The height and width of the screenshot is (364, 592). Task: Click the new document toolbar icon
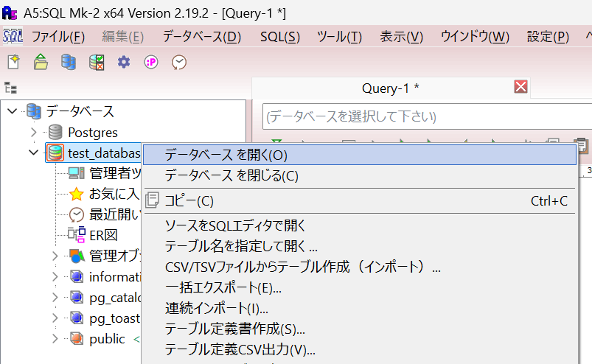13,62
